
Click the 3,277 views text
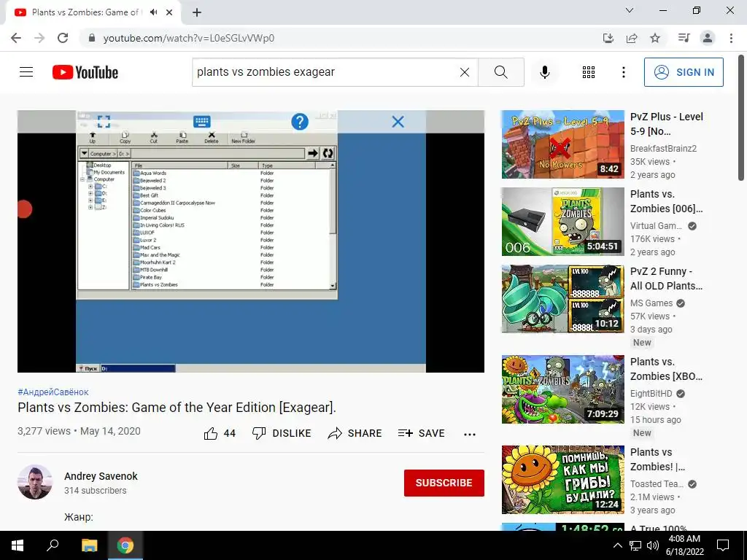(x=44, y=432)
